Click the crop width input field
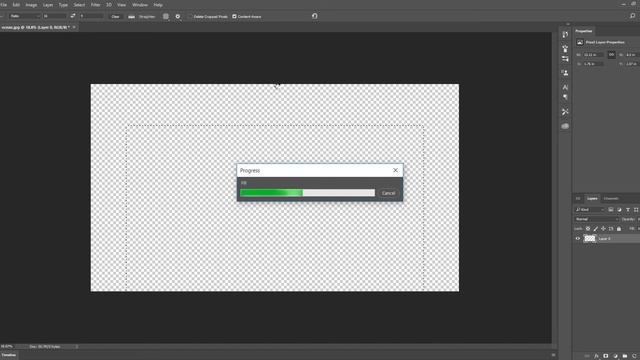 coord(55,16)
